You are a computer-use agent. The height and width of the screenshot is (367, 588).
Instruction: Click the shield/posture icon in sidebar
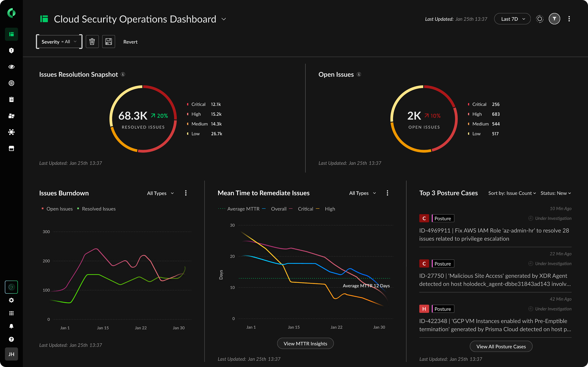11,50
